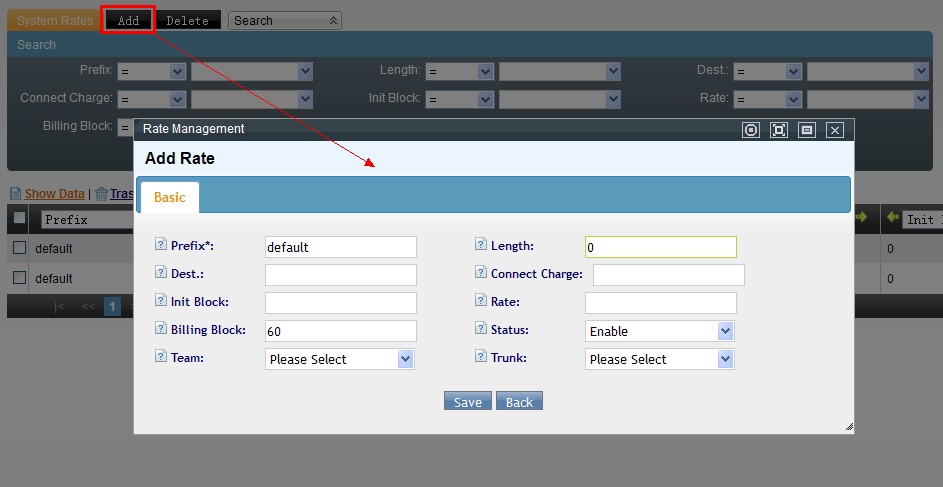Open the System Rates tab
The height and width of the screenshot is (487, 943).
coord(55,20)
